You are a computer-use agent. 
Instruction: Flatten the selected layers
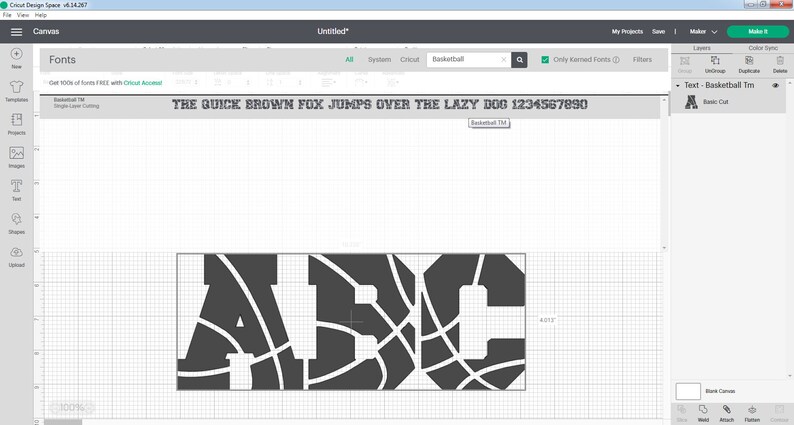click(x=752, y=413)
